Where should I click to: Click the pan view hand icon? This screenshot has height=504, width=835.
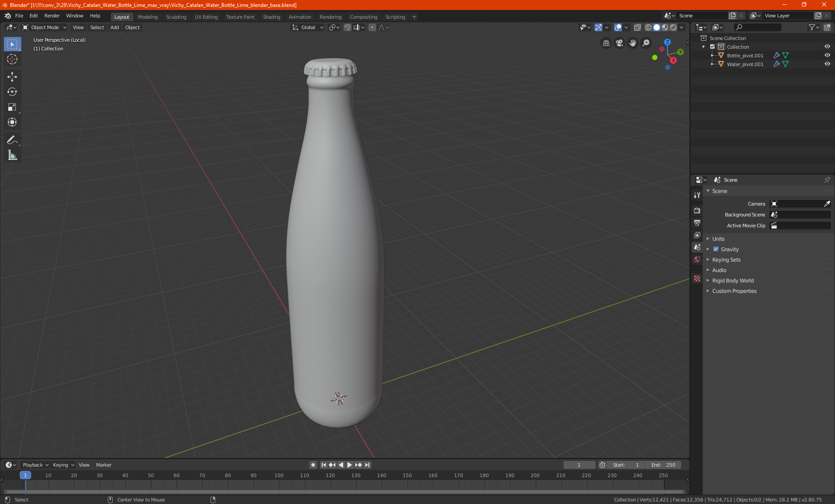[633, 43]
